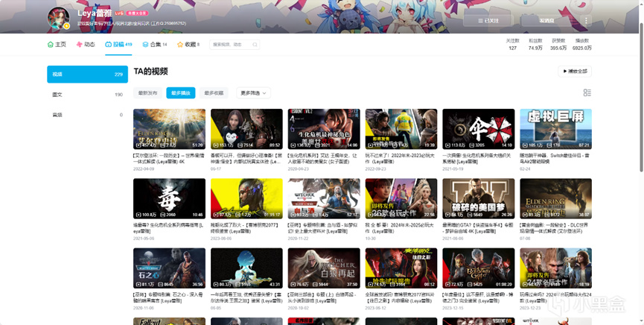Viewport: 644px width, 325px height.
Task: Open the 合集 collections tab
Action: point(154,45)
